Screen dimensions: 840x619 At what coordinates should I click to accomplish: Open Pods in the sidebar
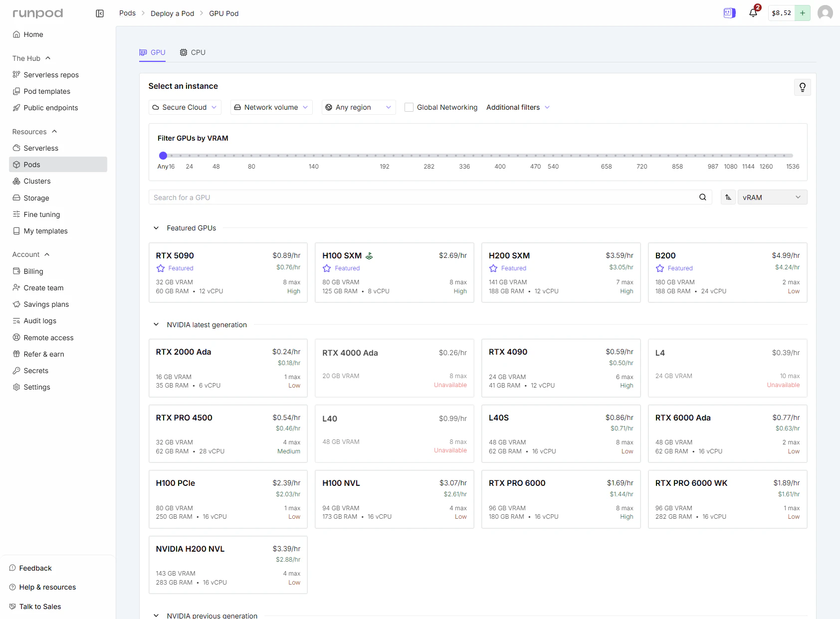tap(58, 165)
